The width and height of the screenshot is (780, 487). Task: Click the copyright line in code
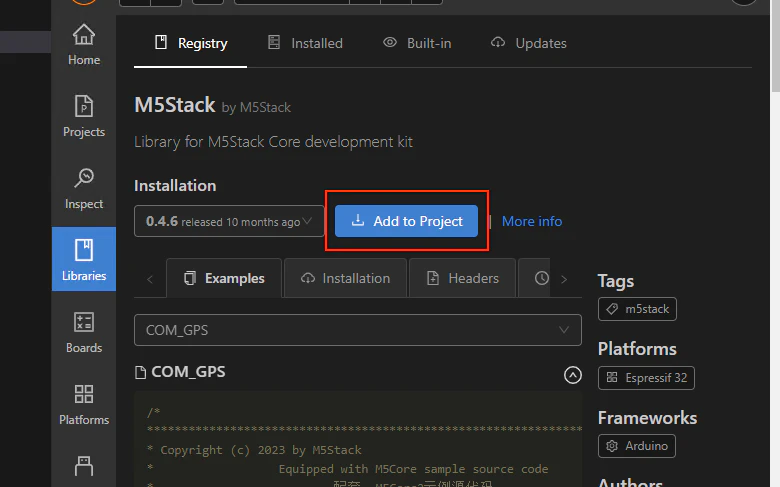[x=254, y=450]
